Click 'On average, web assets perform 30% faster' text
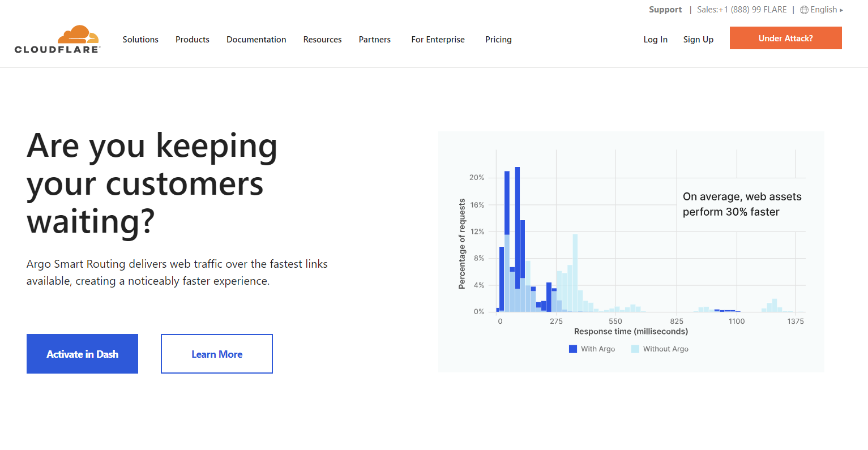 coord(742,204)
